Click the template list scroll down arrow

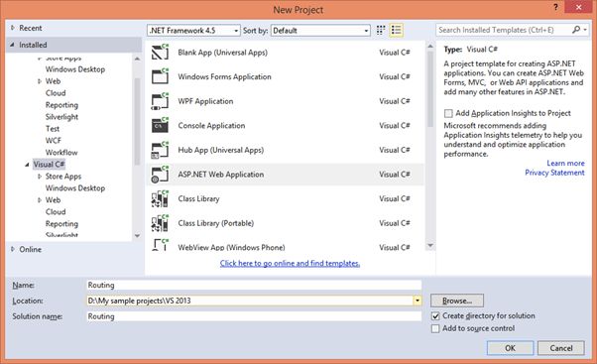tap(430, 246)
